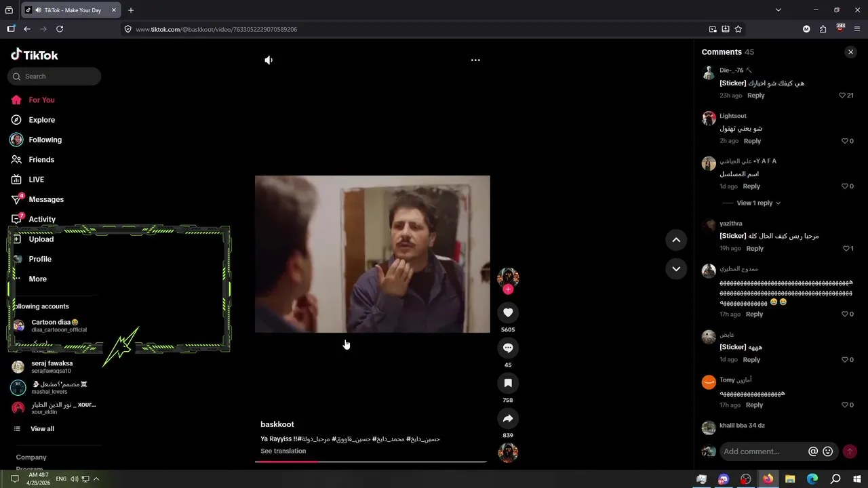Go back with the browser back arrow
This screenshot has height=488, width=868.
click(x=27, y=29)
